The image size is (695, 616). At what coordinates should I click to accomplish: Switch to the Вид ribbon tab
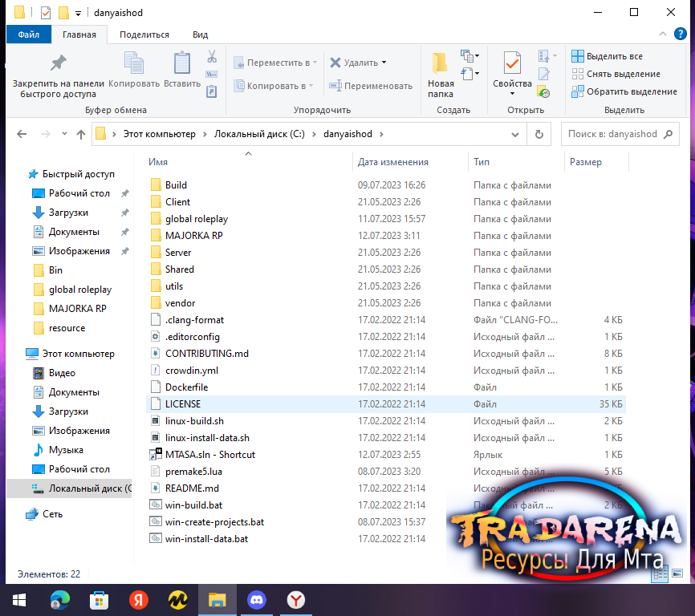(200, 34)
